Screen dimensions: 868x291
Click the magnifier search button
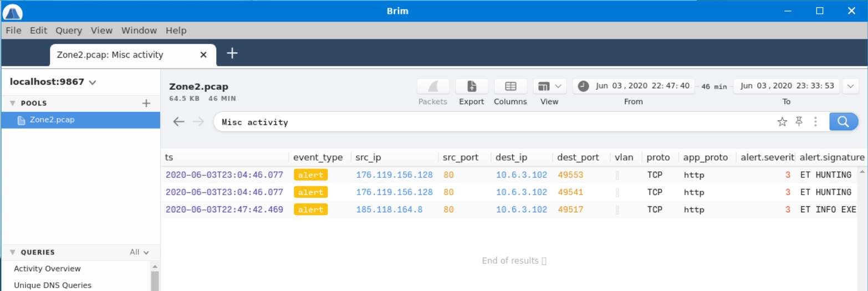click(x=843, y=122)
